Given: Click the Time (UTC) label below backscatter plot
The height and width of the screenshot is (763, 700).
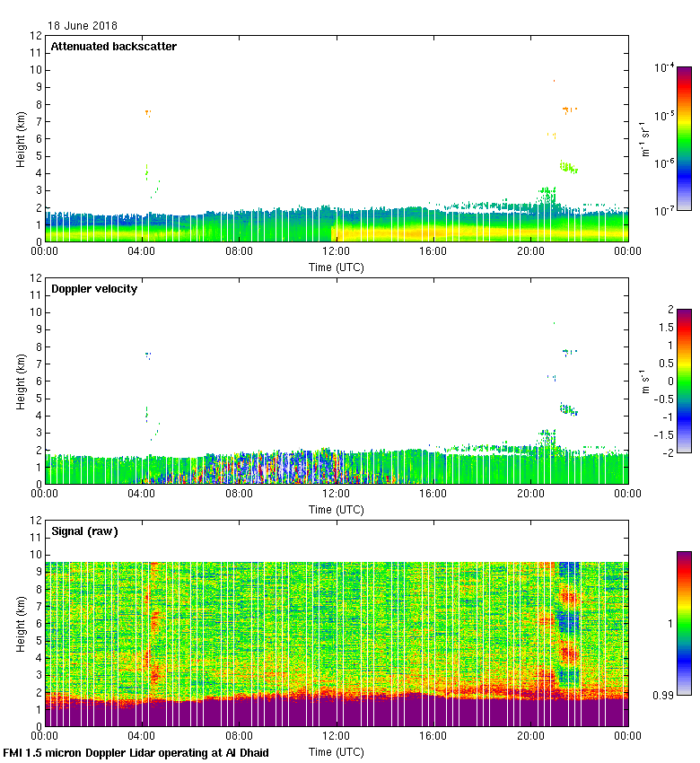Looking at the screenshot, I should coord(337,267).
